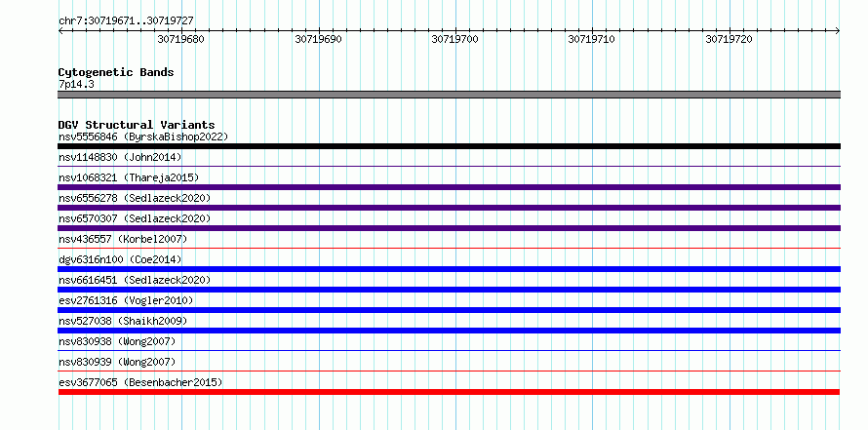The height and width of the screenshot is (430, 868).
Task: Select the blue nsv6616451 variant bar
Action: tap(449, 290)
